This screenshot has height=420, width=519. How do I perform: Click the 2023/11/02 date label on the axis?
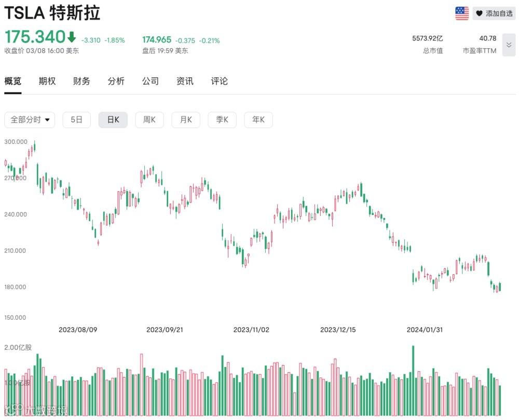(x=251, y=330)
